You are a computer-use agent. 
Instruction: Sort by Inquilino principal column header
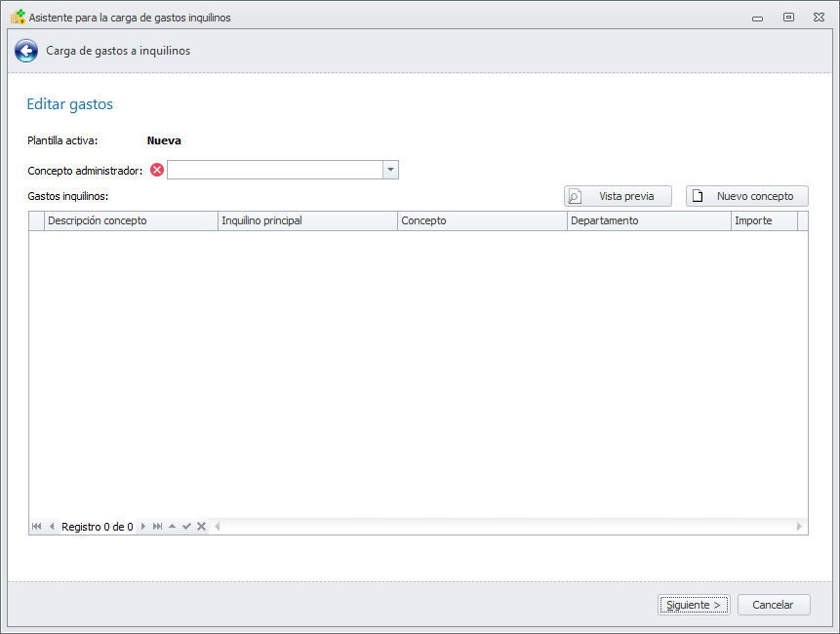[x=307, y=220]
